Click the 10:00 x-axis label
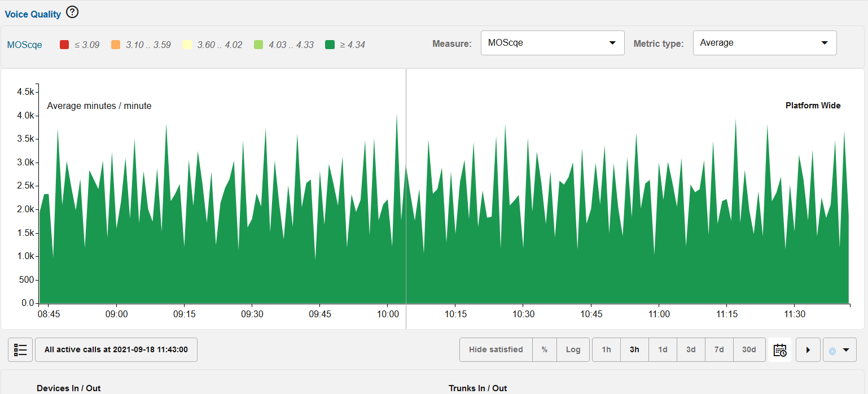 point(388,314)
